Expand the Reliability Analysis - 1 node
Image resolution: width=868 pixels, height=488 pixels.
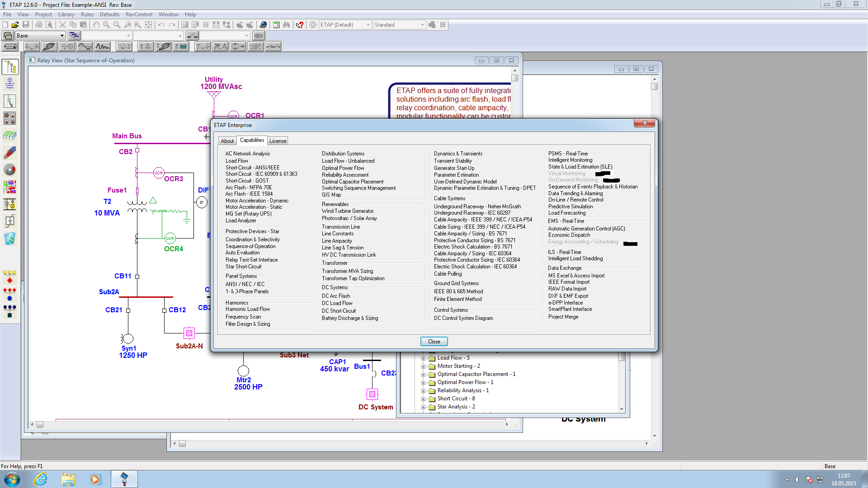[424, 391]
